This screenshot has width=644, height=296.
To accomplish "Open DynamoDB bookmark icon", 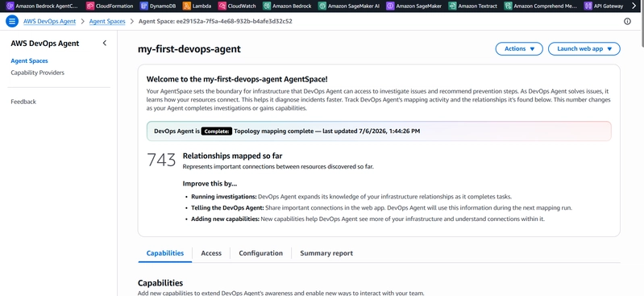I will (143, 6).
